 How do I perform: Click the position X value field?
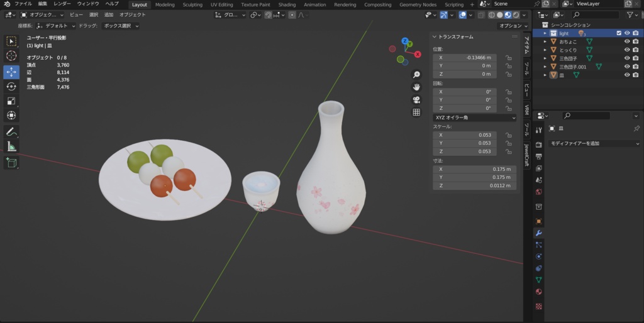click(x=465, y=58)
